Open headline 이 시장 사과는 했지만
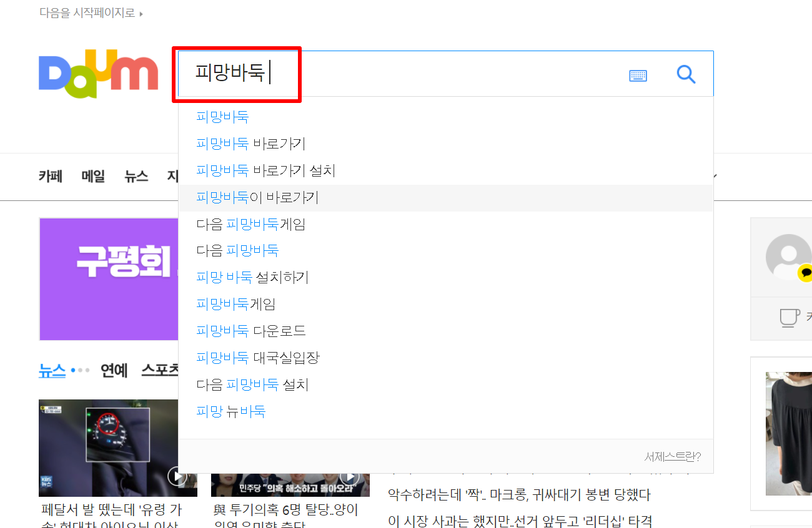This screenshot has width=812, height=528. [x=520, y=521]
